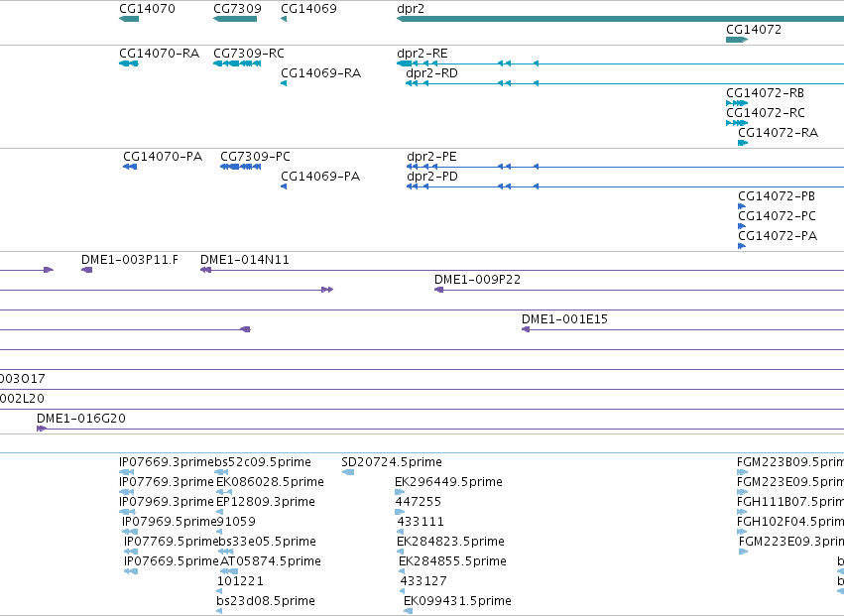Select the CG14072 gene label

pyautogui.click(x=754, y=30)
